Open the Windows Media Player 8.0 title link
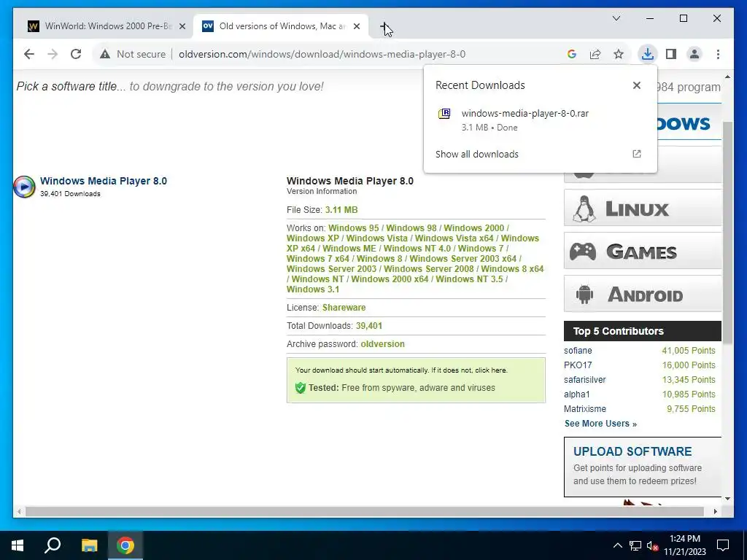Screen dimensions: 747x560 [x=104, y=181]
